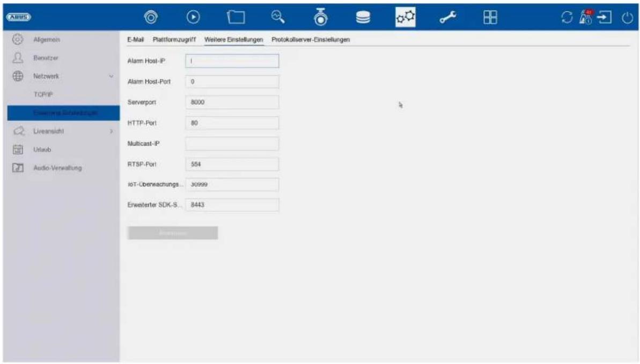
Task: Click the IoT-Überwachungs field showing 30999
Action: coord(232,184)
